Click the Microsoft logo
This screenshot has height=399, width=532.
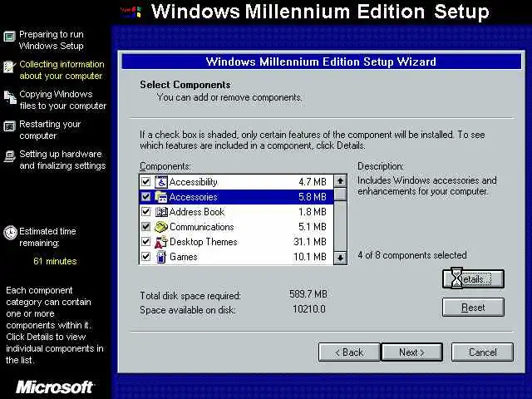pos(55,387)
